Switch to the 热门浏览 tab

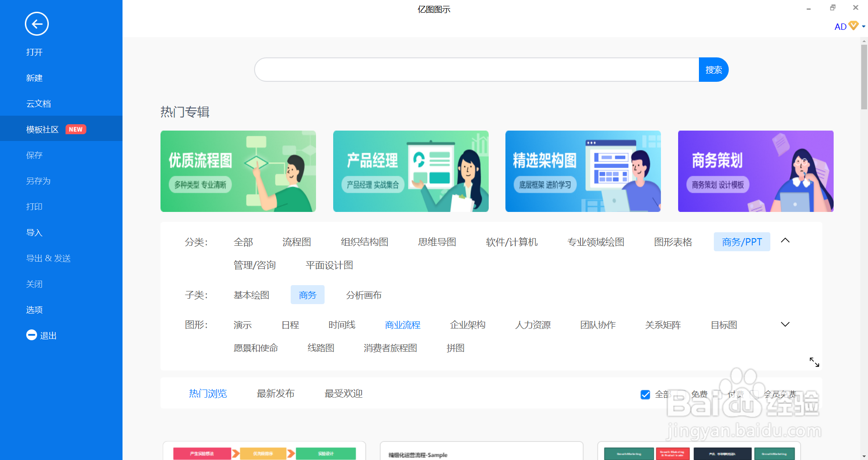[208, 394]
